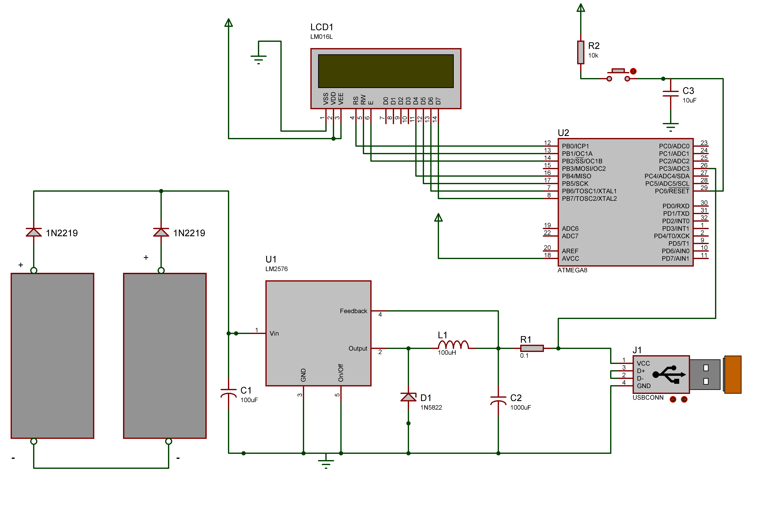Click the PB0/ICP1 pin label

tap(575, 146)
